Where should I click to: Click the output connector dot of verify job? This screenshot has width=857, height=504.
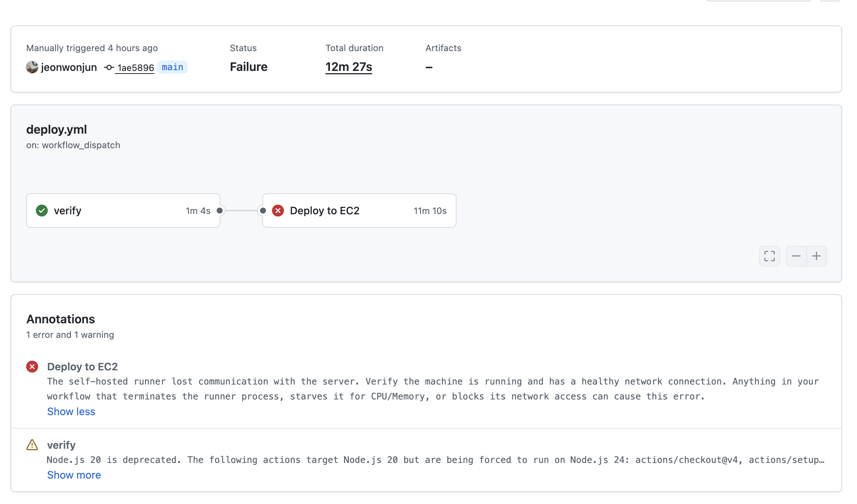(220, 211)
